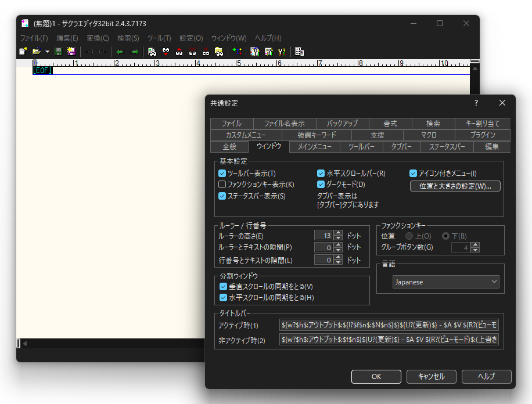Create a new file from toolbar

pos(23,52)
